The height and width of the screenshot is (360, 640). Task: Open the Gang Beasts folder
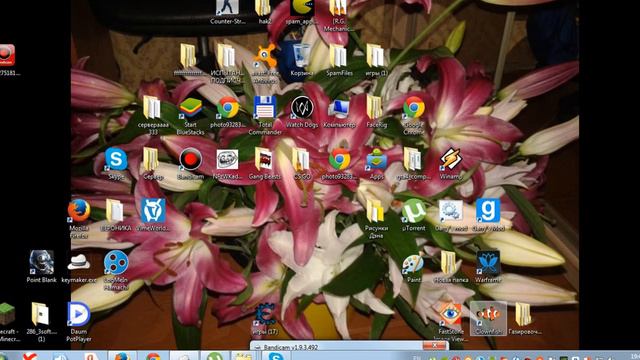pyautogui.click(x=264, y=163)
